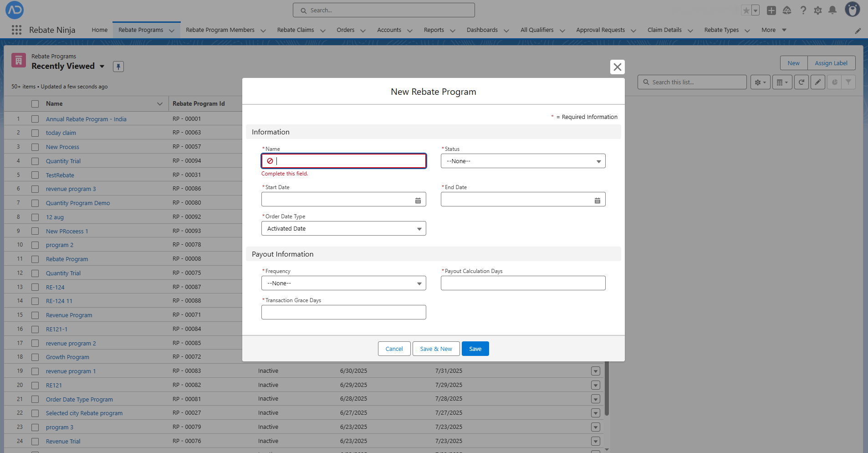Switch to the Rebate Claims tab
868x453 pixels.
click(296, 30)
